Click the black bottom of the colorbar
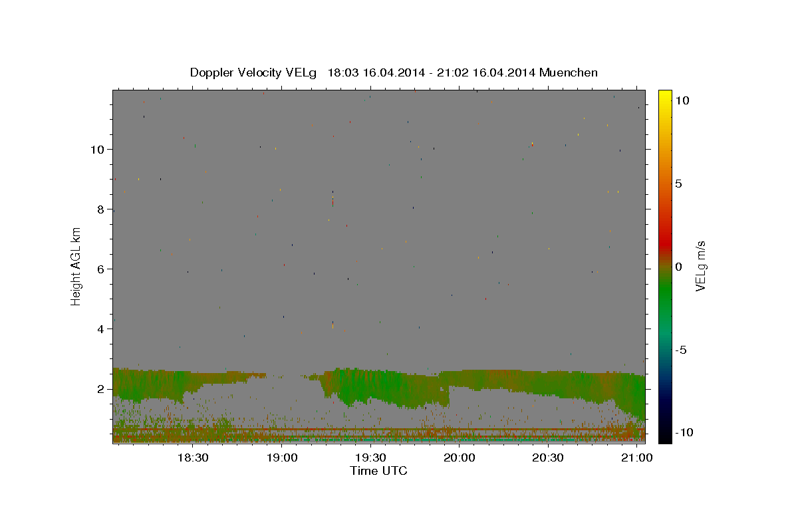 [665, 436]
